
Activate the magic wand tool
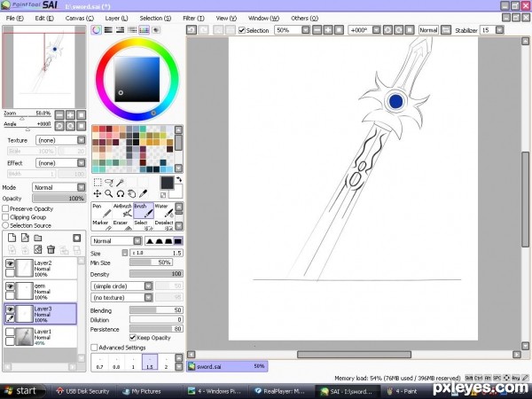120,183
